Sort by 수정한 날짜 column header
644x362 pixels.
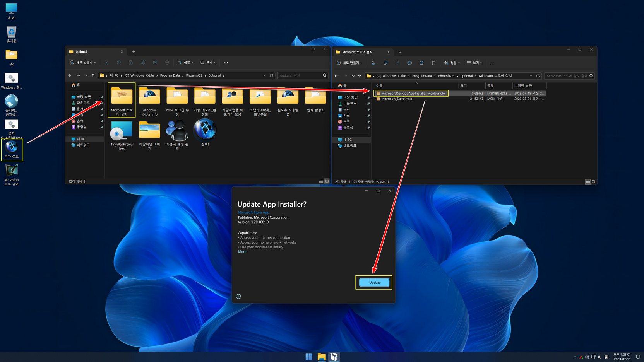[x=529, y=85]
